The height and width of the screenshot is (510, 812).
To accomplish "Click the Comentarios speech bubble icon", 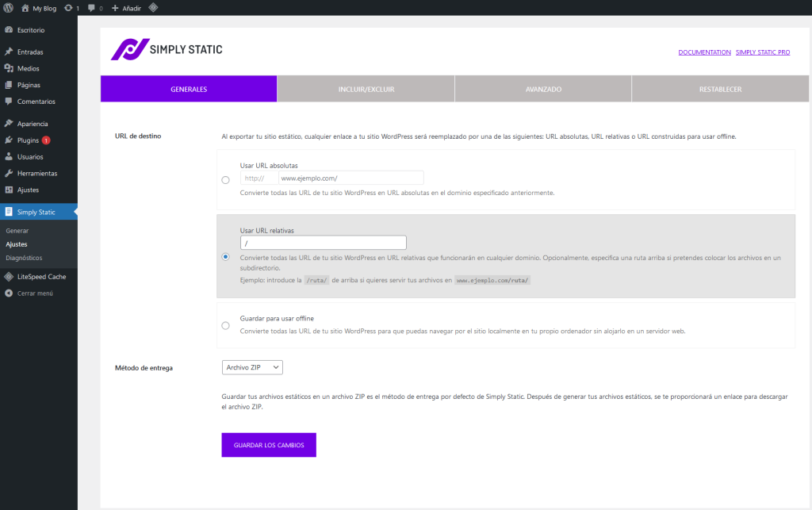I will [x=9, y=102].
